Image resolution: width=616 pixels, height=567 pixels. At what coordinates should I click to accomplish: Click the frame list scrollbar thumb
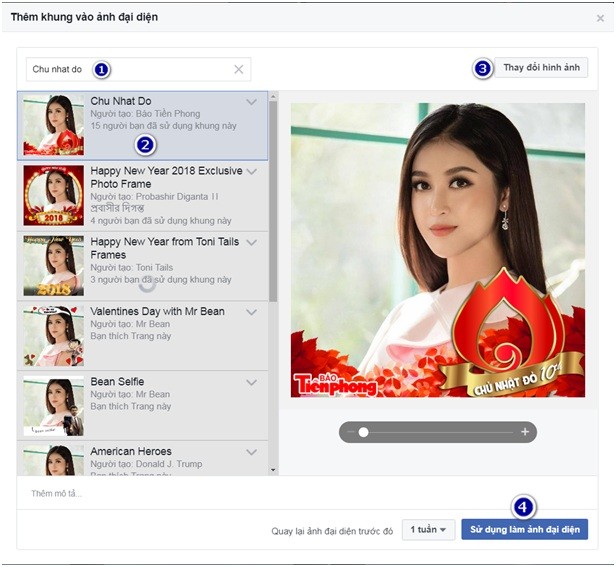coord(273,201)
